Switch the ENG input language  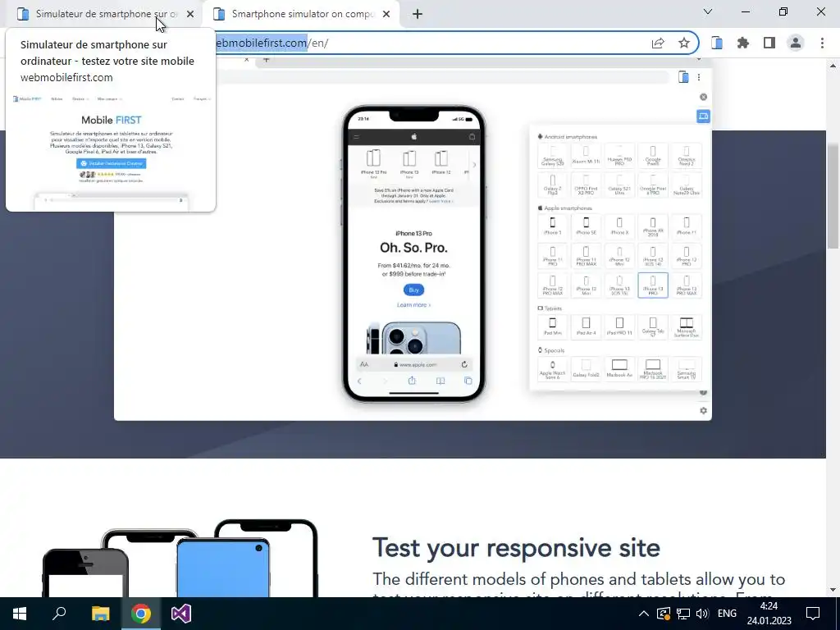click(727, 614)
